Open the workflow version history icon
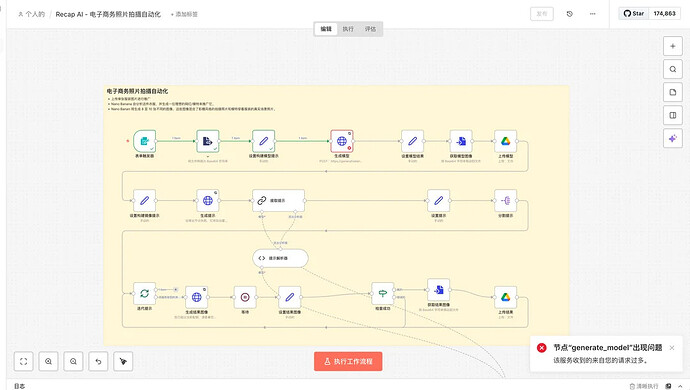 click(x=569, y=14)
